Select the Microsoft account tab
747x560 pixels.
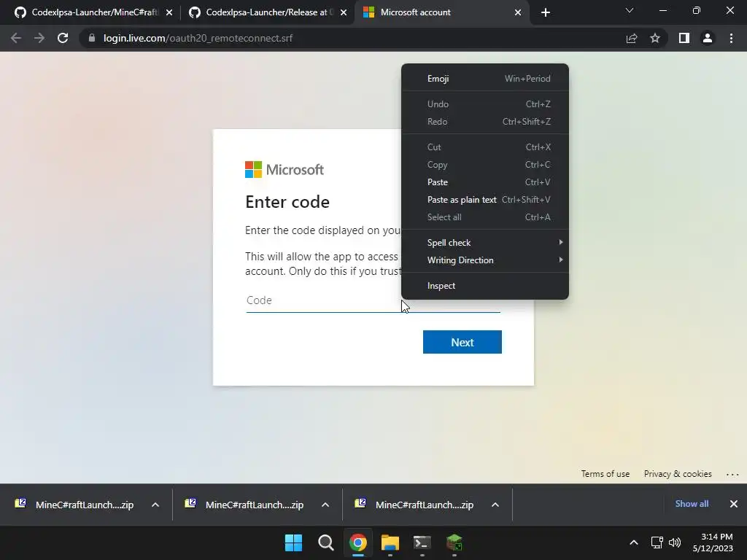click(x=442, y=12)
